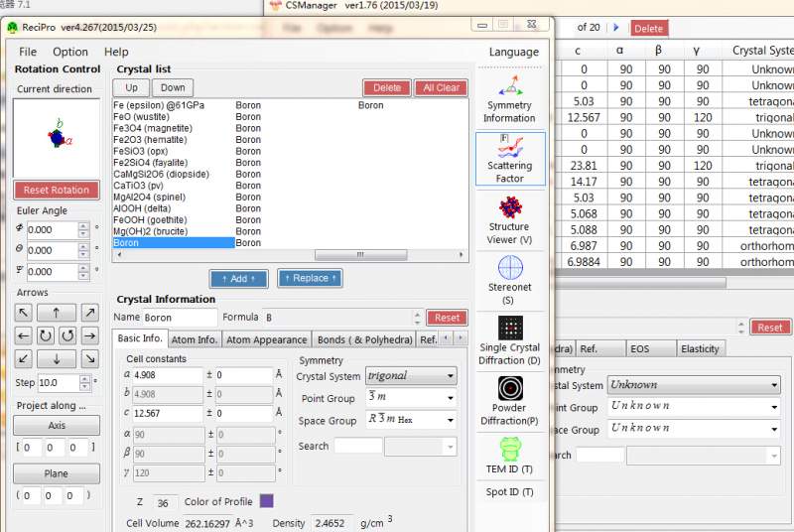Switch to Bonds (& Polyhedra) tab
This screenshot has height=532, width=794.
364,339
